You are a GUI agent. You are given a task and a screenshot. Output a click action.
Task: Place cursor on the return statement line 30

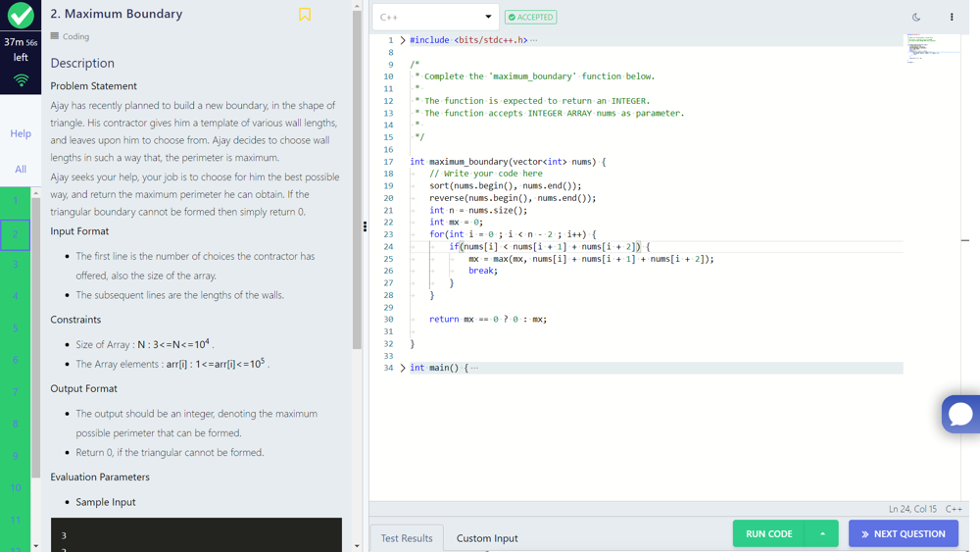coord(487,320)
